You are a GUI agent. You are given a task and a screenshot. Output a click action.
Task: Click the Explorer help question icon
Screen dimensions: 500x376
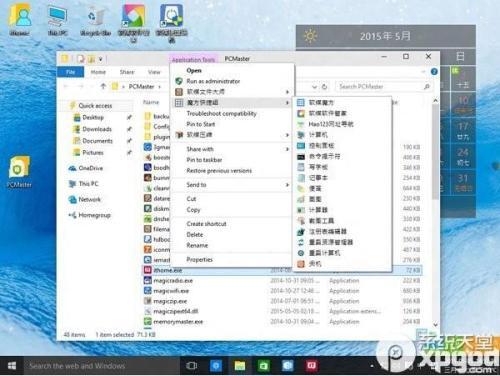tap(434, 71)
